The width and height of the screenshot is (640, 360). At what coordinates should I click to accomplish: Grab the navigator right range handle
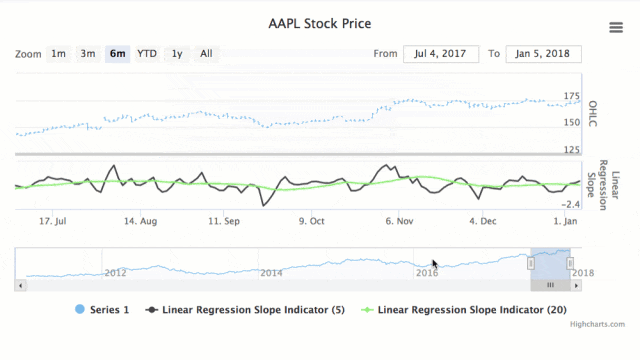tap(570, 263)
